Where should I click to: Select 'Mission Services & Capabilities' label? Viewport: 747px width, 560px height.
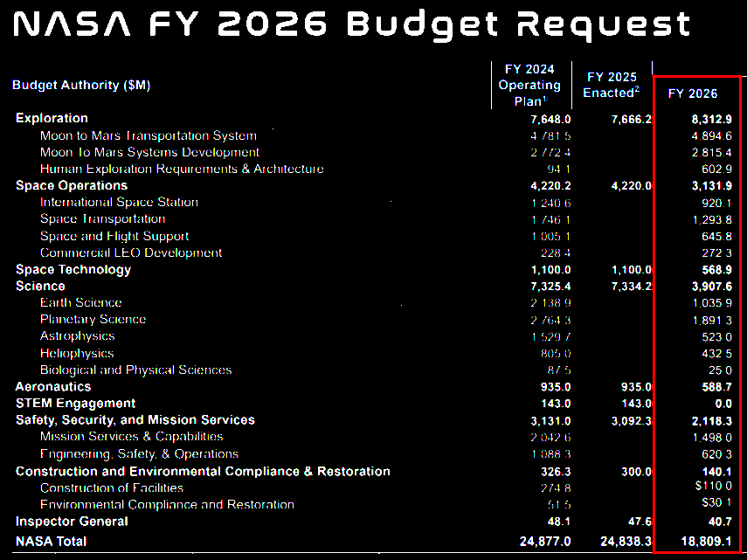click(132, 437)
